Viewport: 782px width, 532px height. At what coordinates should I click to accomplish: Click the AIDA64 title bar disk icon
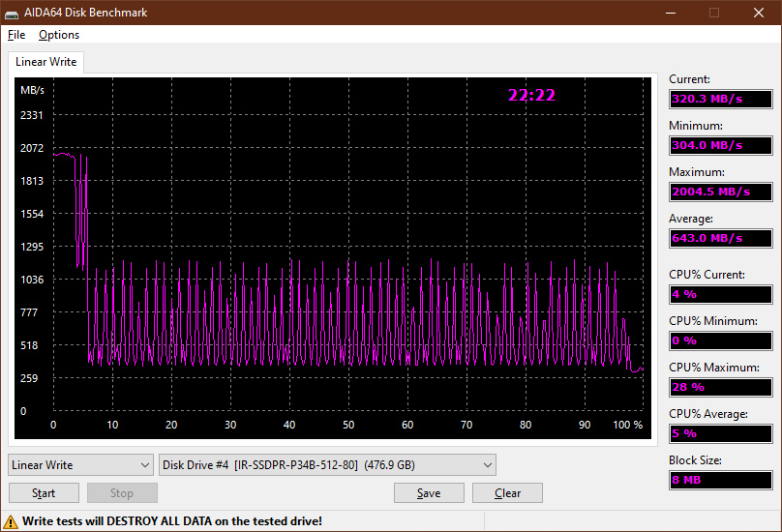pos(12,13)
